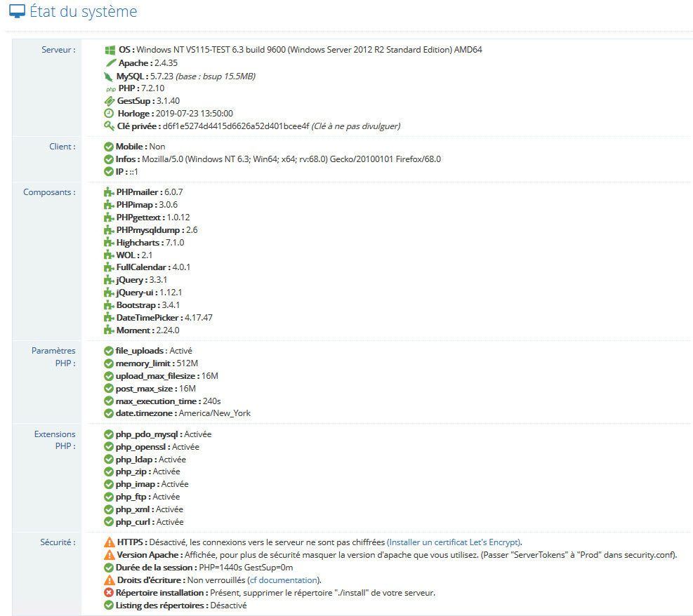The image size is (693, 616).
Task: Click the Paramètres PHP section label
Action: pos(53,357)
